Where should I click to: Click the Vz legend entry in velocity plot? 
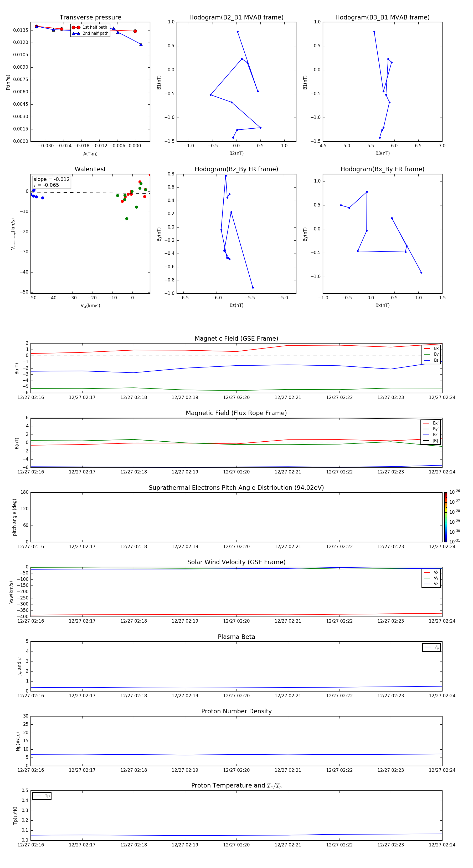431,584
